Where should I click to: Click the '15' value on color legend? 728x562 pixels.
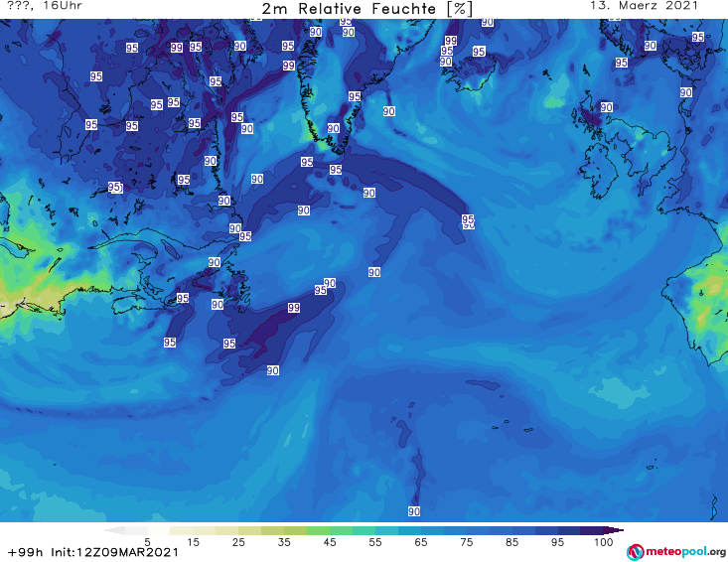click(x=193, y=542)
